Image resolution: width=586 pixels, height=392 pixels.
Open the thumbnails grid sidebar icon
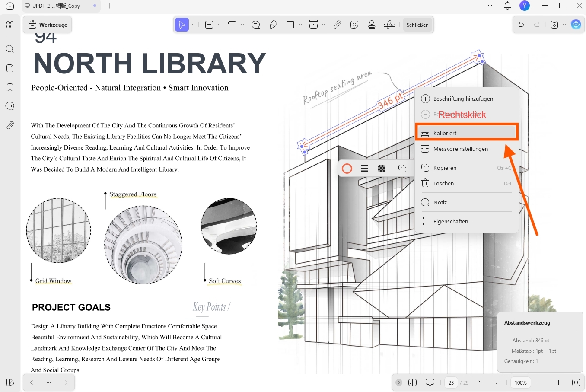(x=10, y=25)
